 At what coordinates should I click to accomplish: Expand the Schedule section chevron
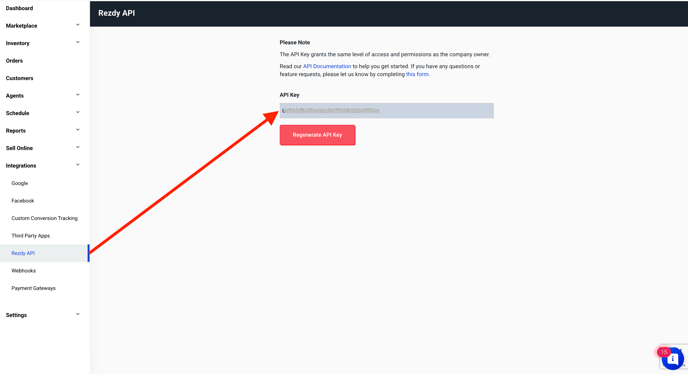click(x=78, y=112)
